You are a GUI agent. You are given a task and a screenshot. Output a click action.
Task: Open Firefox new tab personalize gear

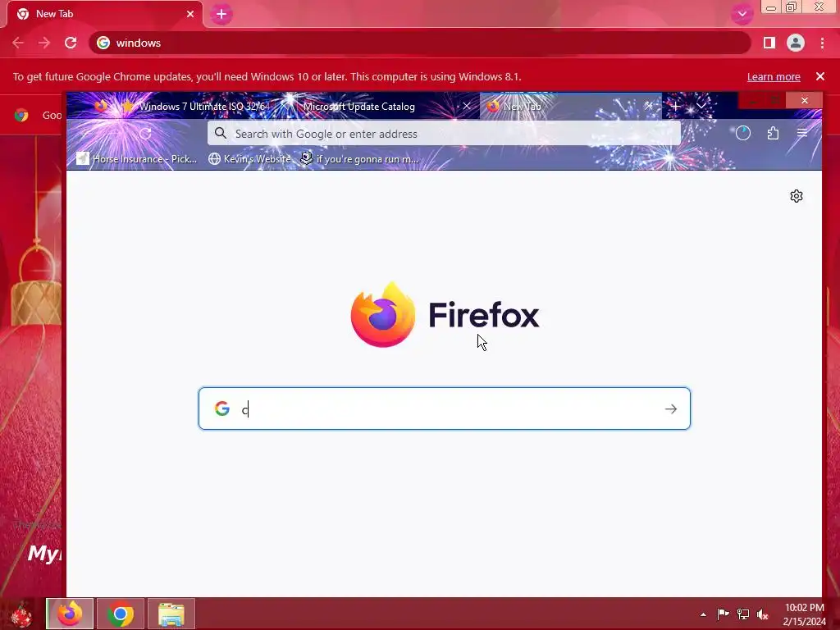tap(797, 196)
